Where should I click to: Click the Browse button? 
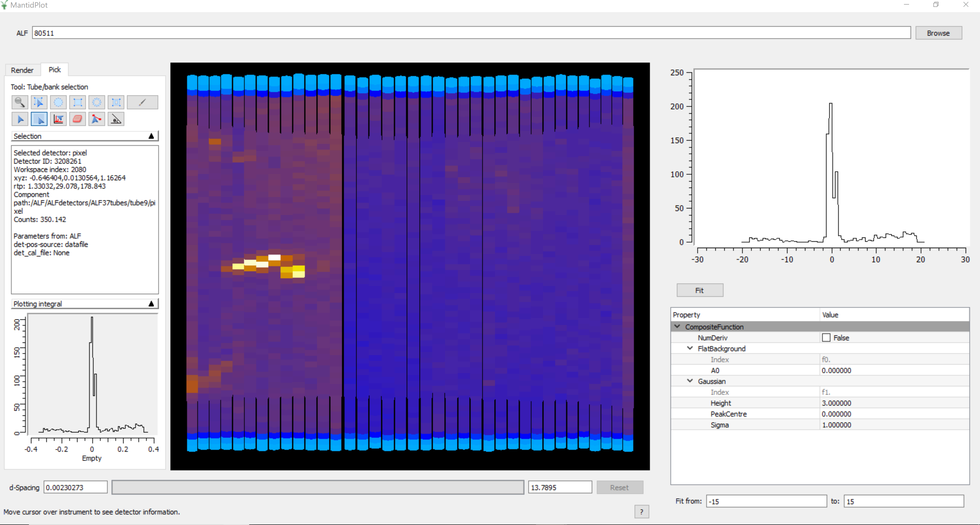(938, 33)
